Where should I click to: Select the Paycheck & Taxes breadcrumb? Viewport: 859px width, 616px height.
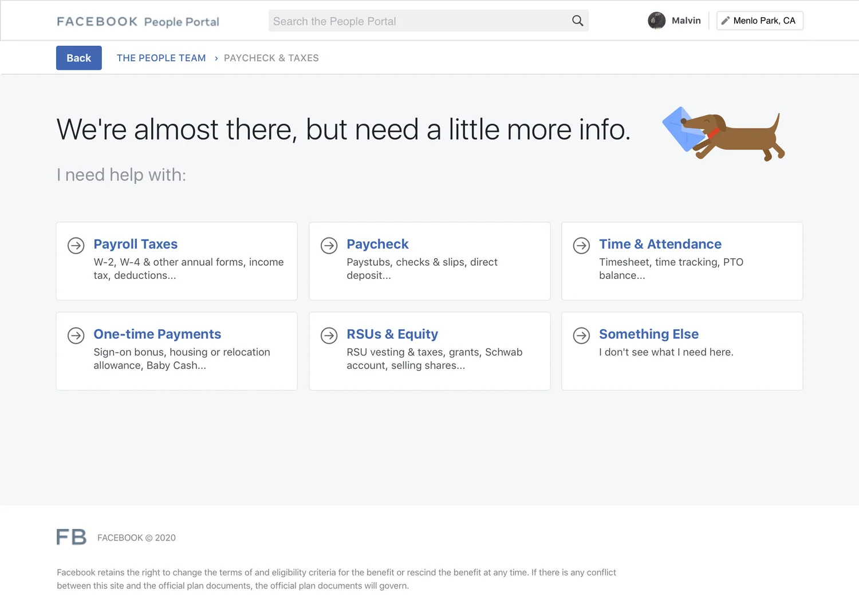point(271,58)
